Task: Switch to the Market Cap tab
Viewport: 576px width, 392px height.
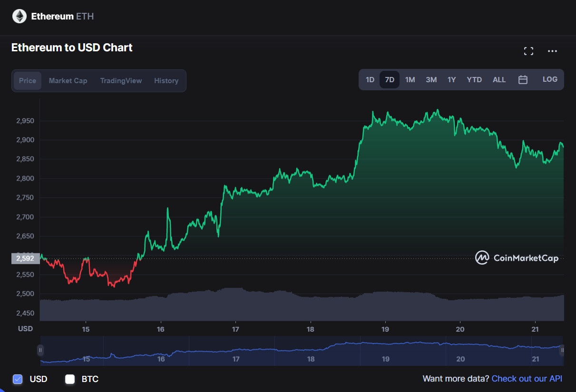Action: [x=68, y=80]
